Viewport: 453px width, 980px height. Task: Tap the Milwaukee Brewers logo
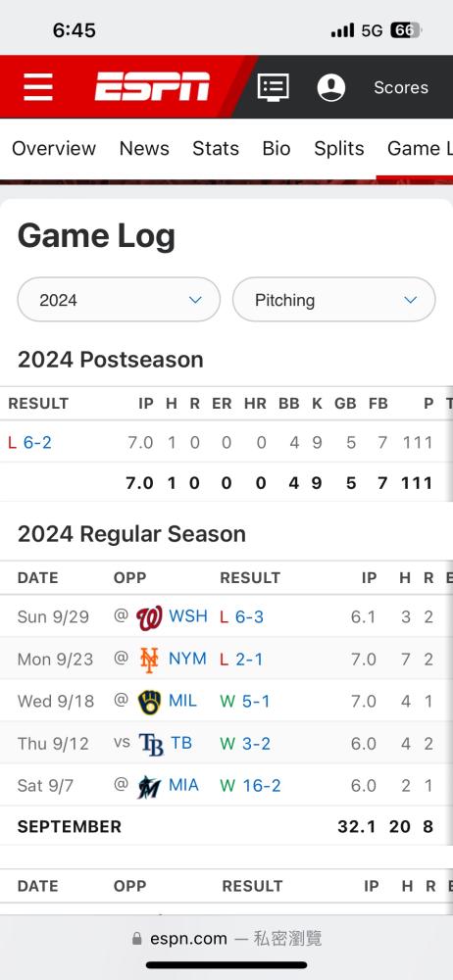[149, 702]
